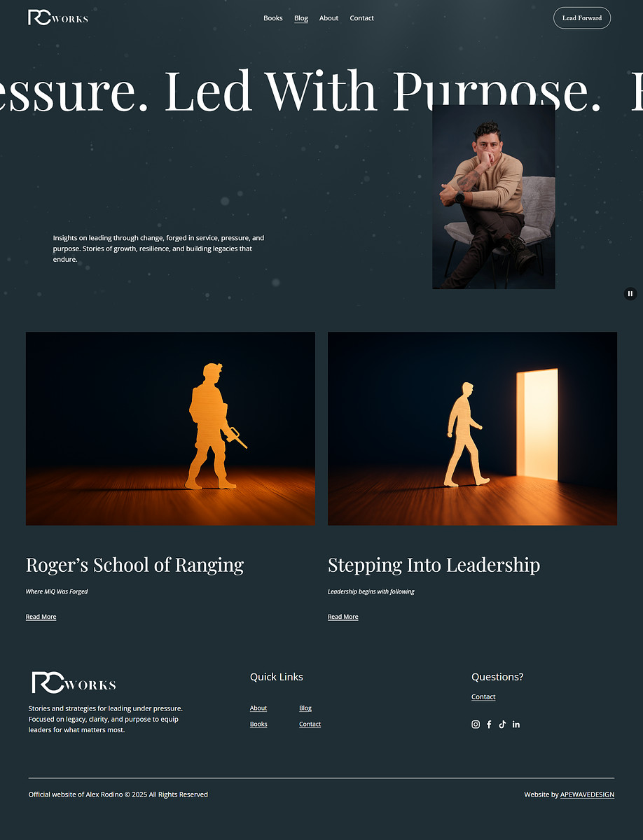Click the RC Works header logo
The image size is (643, 840).
point(58,17)
